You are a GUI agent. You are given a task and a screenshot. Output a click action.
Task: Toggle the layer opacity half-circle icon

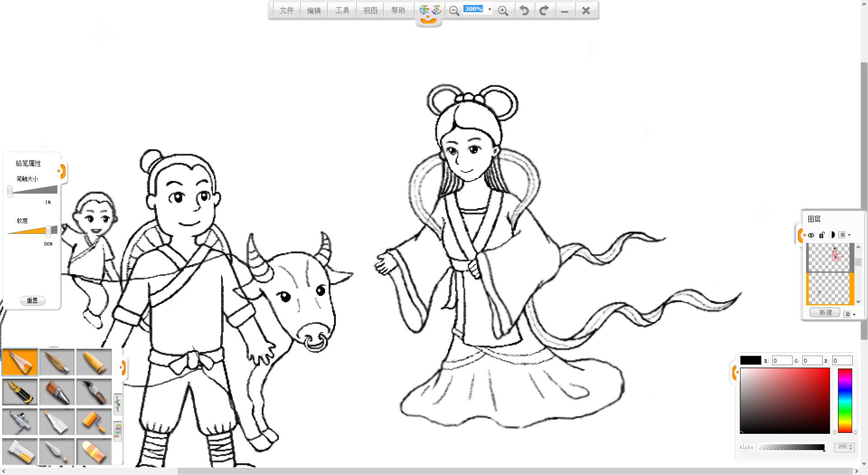(x=832, y=235)
